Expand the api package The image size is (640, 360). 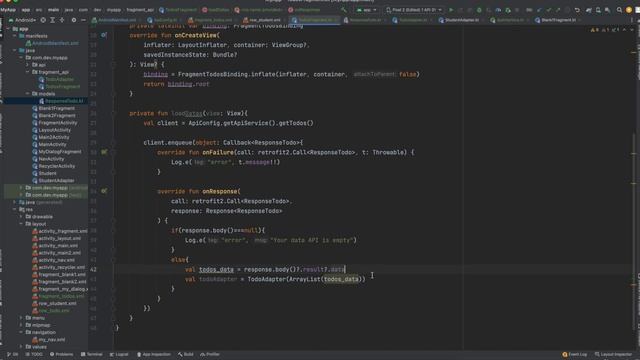pyautogui.click(x=28, y=65)
